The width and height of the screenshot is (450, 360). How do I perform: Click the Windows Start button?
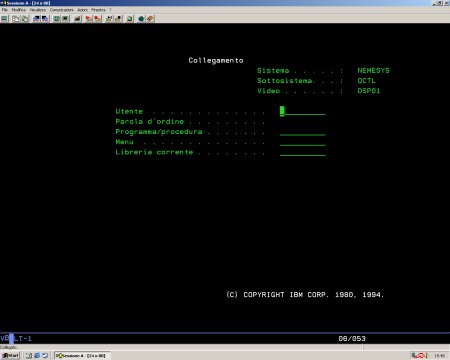tap(10, 356)
